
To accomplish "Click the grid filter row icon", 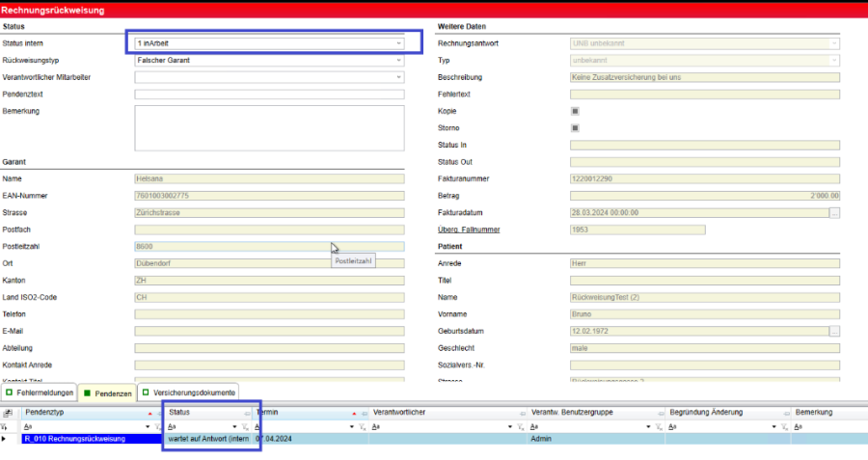I will point(8,425).
